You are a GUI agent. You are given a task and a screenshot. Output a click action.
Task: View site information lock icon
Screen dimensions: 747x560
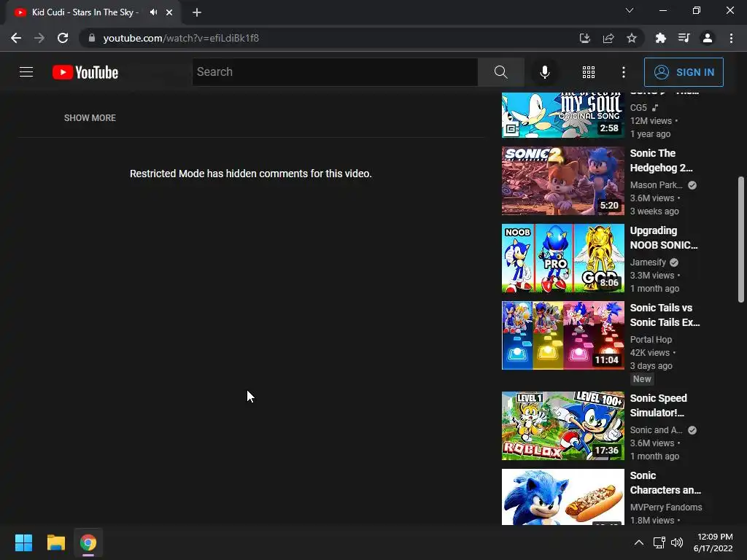[x=91, y=38]
